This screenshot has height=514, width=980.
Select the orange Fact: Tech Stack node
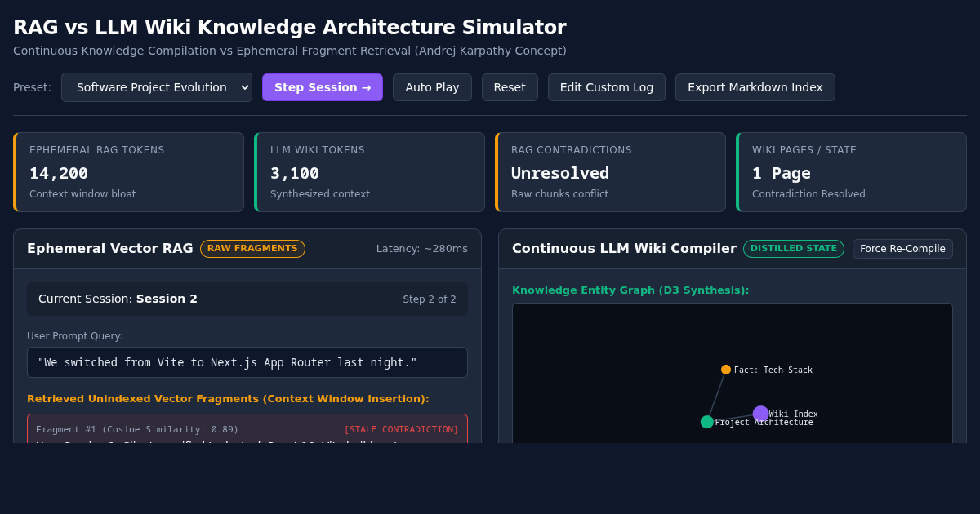coord(726,370)
